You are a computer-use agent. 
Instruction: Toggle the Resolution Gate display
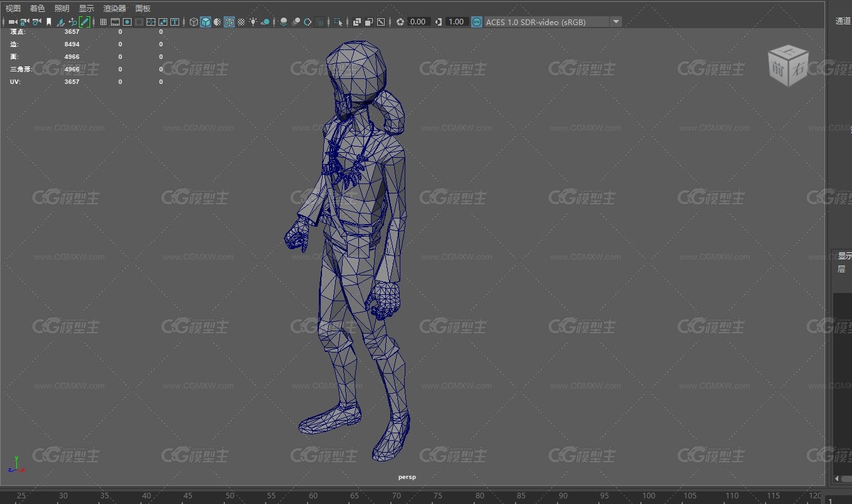[x=127, y=22]
